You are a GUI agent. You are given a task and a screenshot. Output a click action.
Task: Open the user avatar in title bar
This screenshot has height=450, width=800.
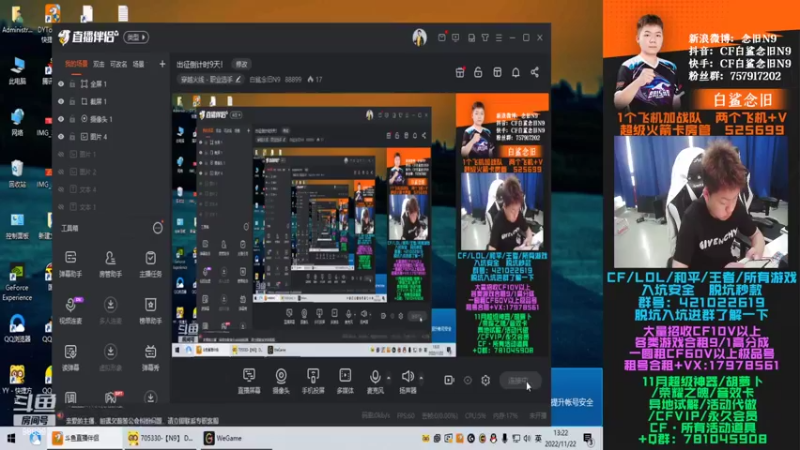click(419, 38)
